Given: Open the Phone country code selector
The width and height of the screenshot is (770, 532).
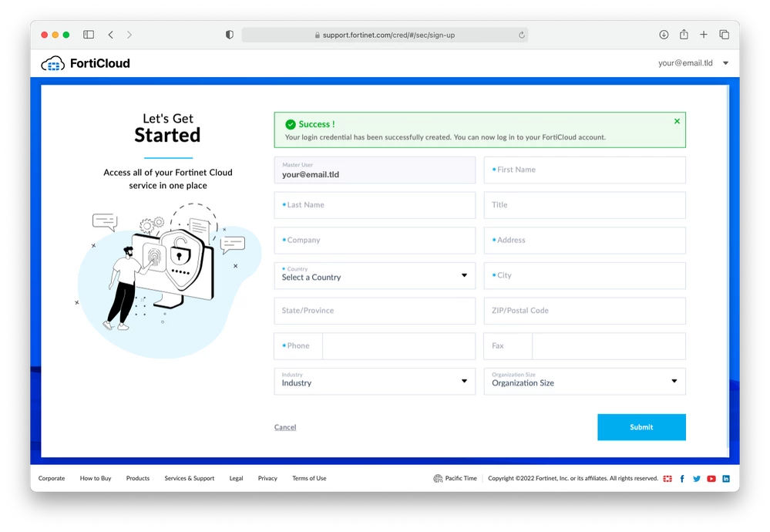Looking at the screenshot, I should click(298, 346).
